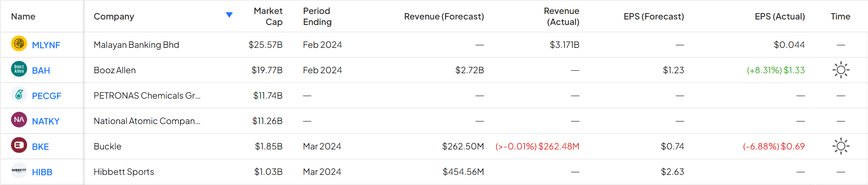This screenshot has height=185, width=868.
Task: Click 'Feb 2024' in the Malayan Banking row
Action: (322, 45)
